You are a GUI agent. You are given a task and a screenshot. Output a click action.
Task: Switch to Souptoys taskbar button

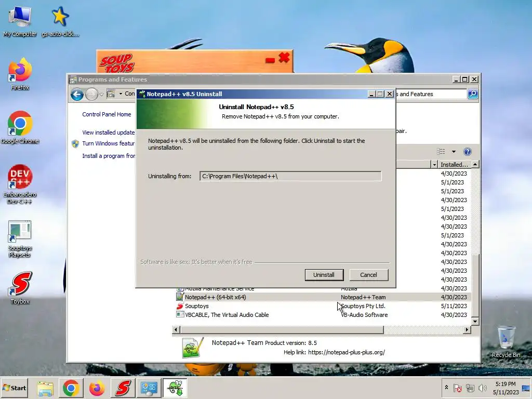pyautogui.click(x=123, y=388)
